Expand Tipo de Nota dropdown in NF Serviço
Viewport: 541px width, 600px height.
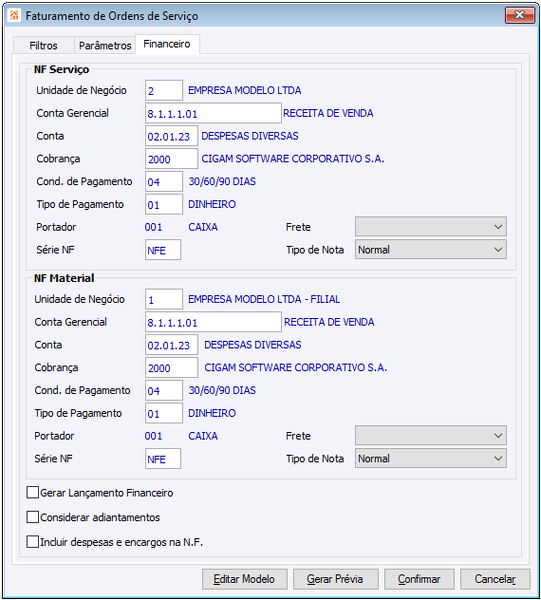(x=431, y=249)
